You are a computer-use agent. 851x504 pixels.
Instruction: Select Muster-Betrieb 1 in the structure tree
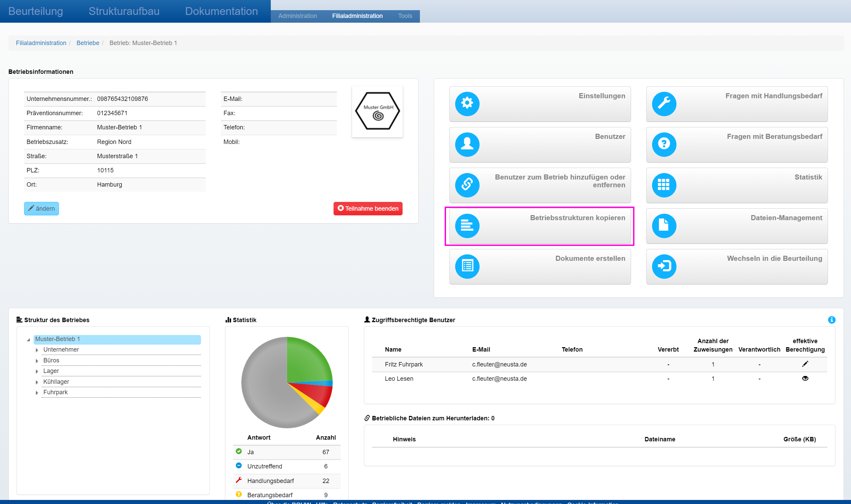click(117, 339)
